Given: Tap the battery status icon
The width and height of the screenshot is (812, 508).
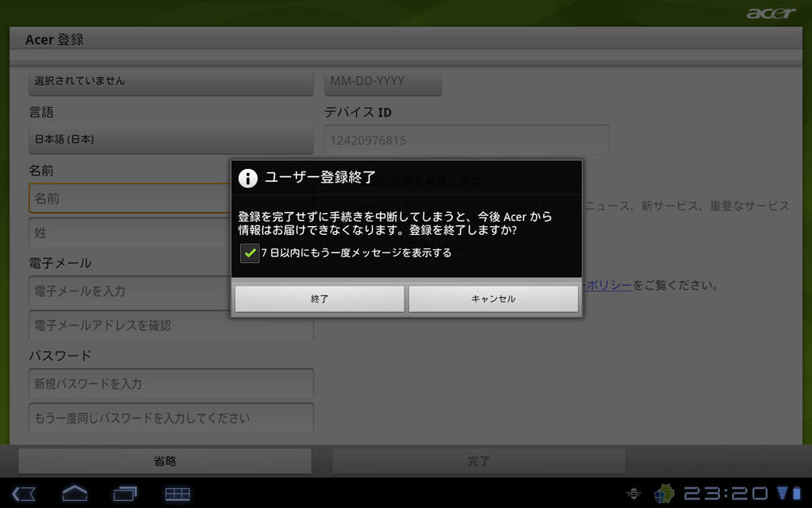Looking at the screenshot, I should (x=796, y=493).
